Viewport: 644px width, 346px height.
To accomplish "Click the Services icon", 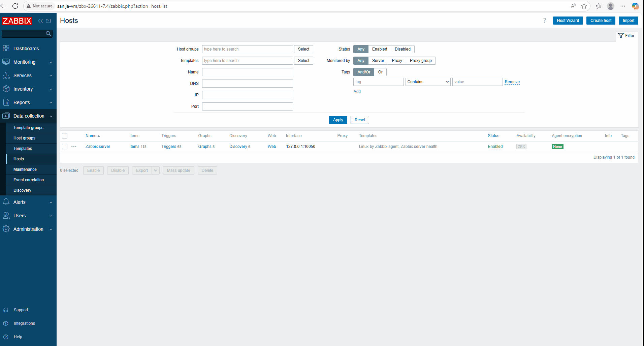I will [x=6, y=75].
